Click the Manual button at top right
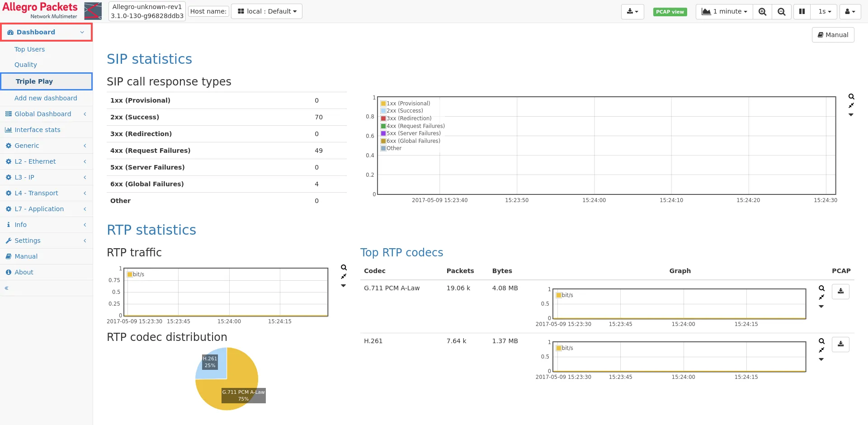 833,35
